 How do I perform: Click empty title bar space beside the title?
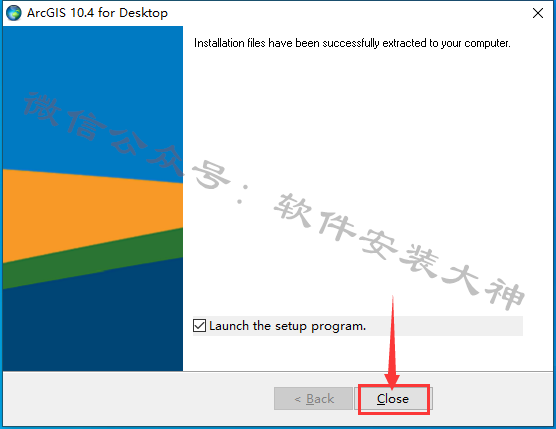point(348,13)
